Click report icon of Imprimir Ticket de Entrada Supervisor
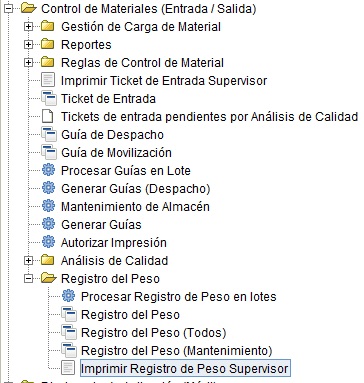This screenshot has width=364, height=383. (x=48, y=80)
